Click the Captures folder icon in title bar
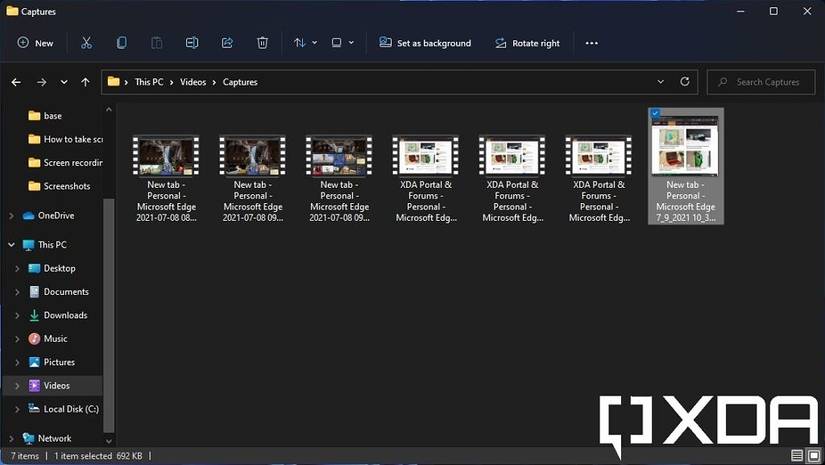 [x=12, y=11]
